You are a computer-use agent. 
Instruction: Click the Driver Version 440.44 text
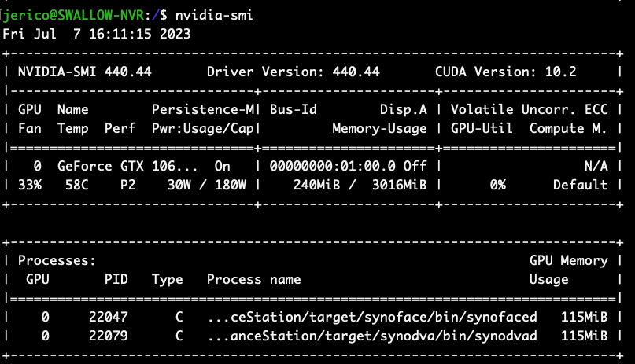click(x=293, y=72)
